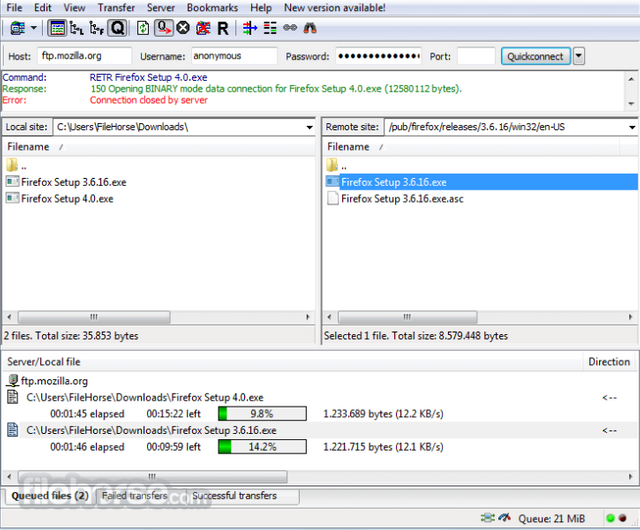This screenshot has height=530, width=640.
Task: Click the 14.2% transfer progress bar
Action: 262,447
